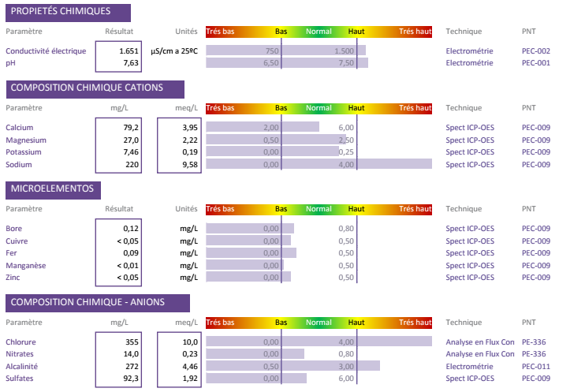Viewport: 585px width, 392px height.
Task: Click the PEC-002 procedure code
Action: [x=536, y=50]
